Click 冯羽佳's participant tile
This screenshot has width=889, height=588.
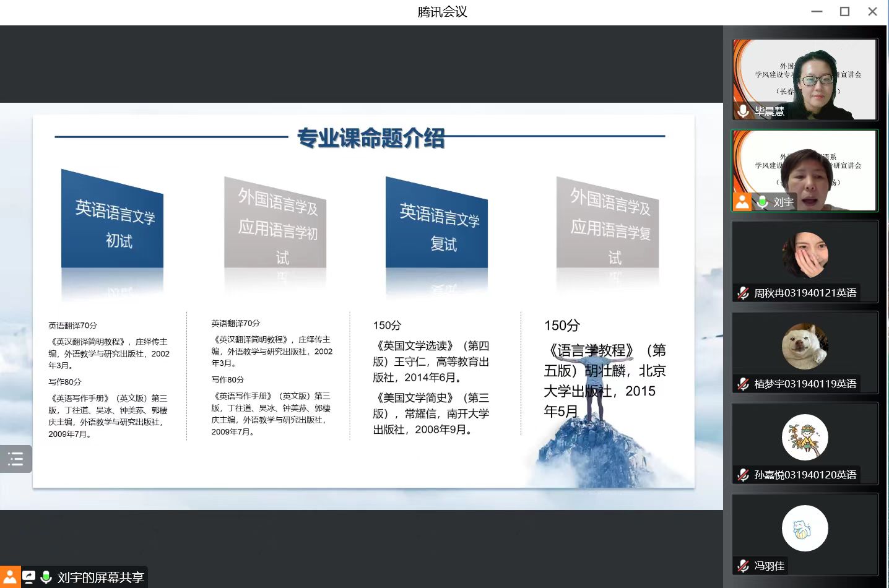pyautogui.click(x=805, y=534)
